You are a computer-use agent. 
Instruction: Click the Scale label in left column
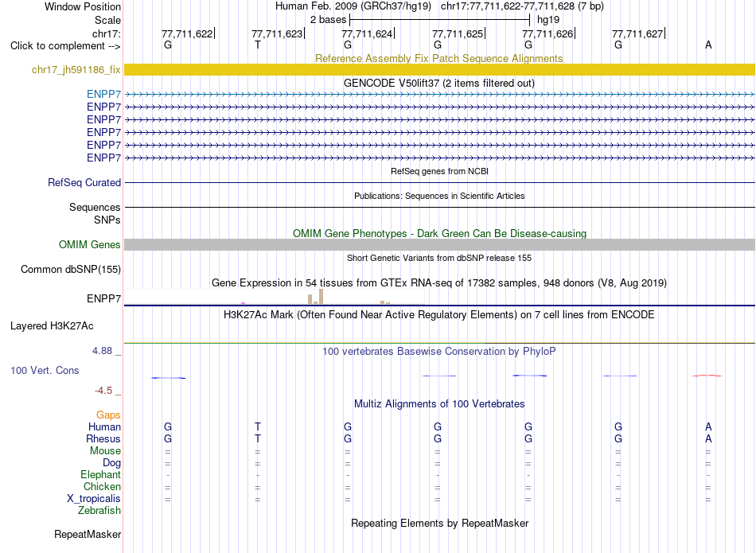point(107,20)
